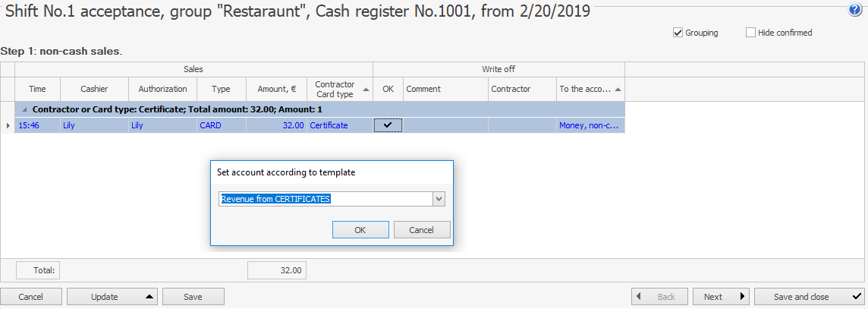Click the Back navigation button
Screen dimensions: 868x309
point(659,297)
